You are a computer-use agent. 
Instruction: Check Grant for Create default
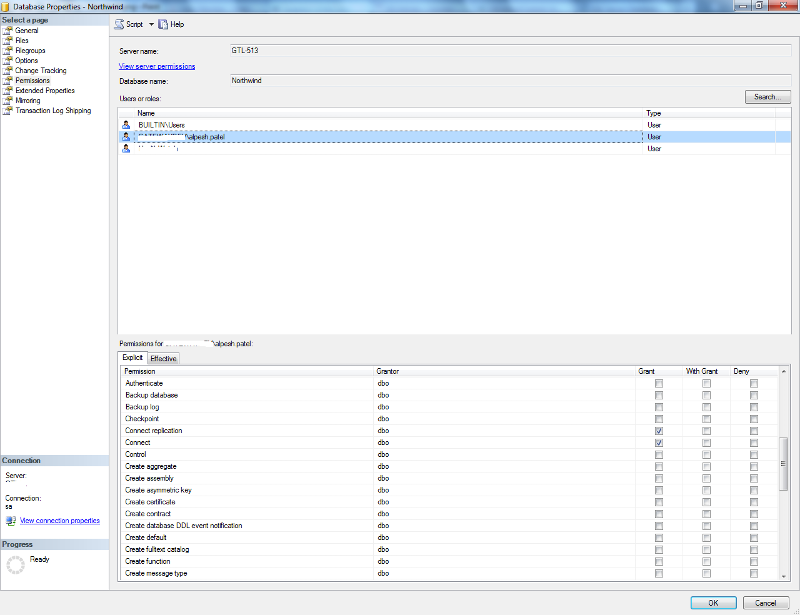[659, 537]
